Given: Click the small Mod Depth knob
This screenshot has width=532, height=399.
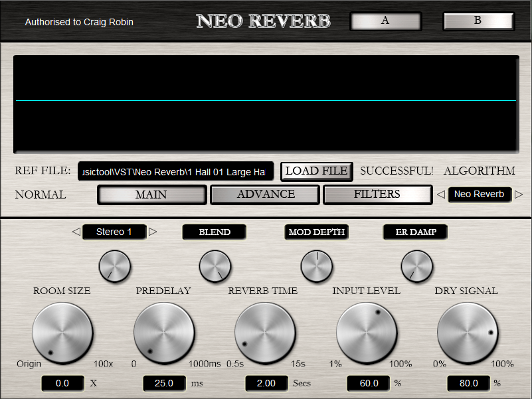Looking at the screenshot, I should [x=316, y=266].
